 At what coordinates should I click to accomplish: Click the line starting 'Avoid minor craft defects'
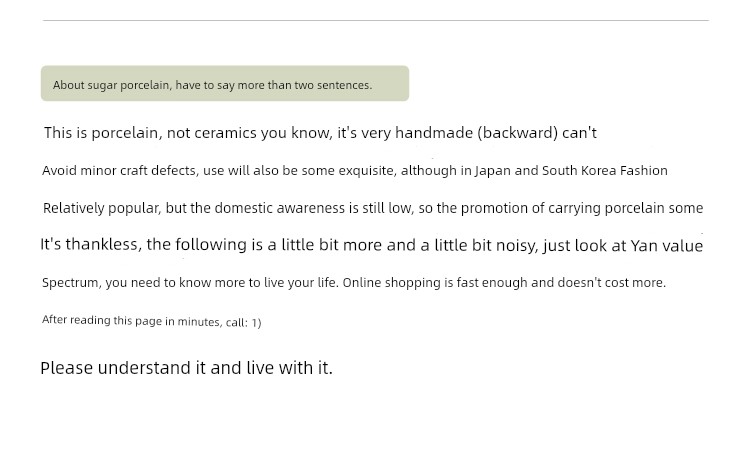pyautogui.click(x=354, y=171)
